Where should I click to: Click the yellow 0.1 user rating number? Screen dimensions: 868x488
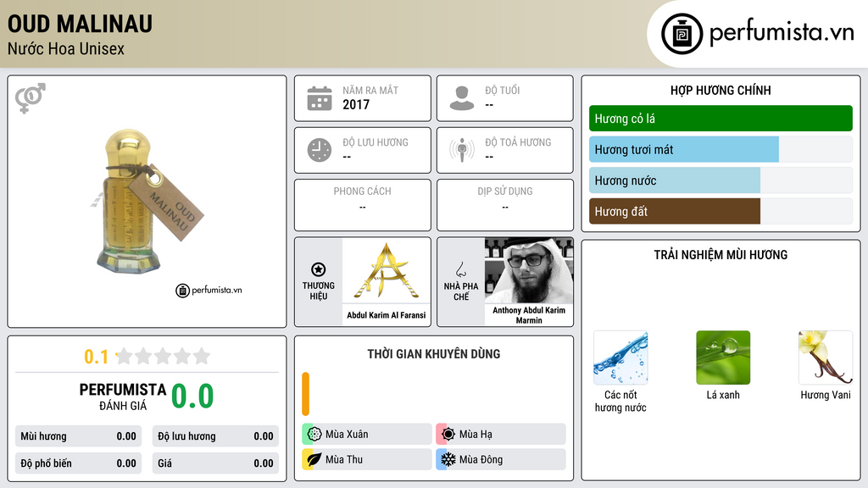(x=96, y=357)
